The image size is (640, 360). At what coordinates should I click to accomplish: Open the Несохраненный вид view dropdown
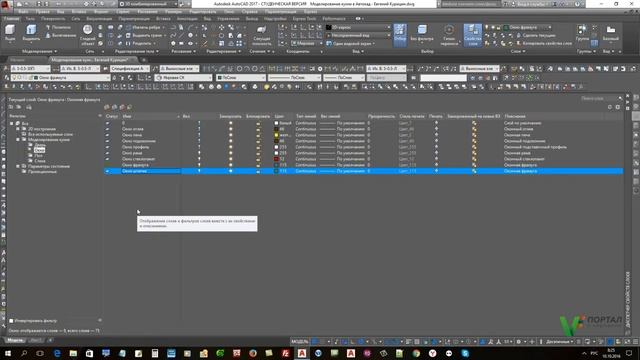coord(358,36)
